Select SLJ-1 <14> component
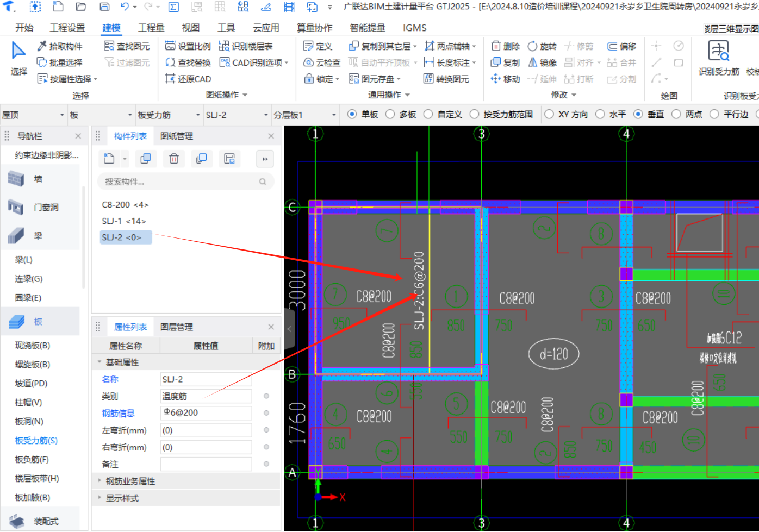The image size is (759, 532). pos(124,221)
